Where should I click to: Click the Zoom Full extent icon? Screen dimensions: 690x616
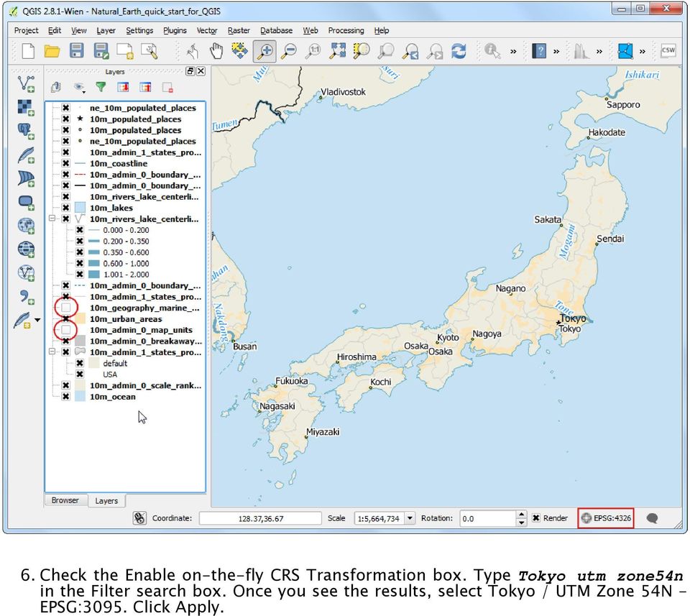[338, 51]
